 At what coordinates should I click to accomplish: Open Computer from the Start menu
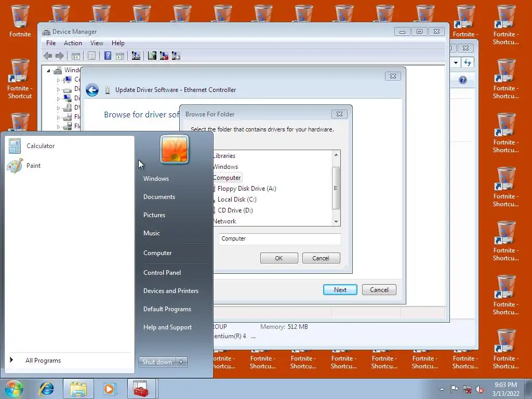click(157, 253)
